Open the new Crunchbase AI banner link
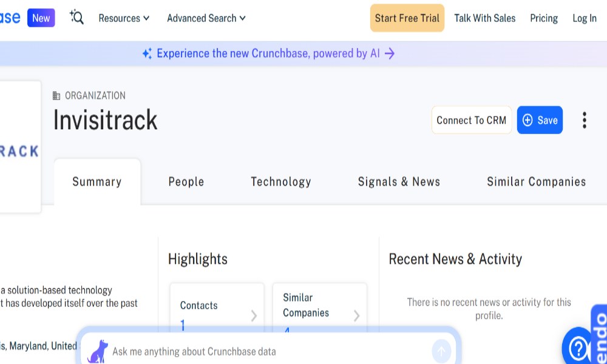Image resolution: width=607 pixels, height=364 pixels. pyautogui.click(x=268, y=53)
